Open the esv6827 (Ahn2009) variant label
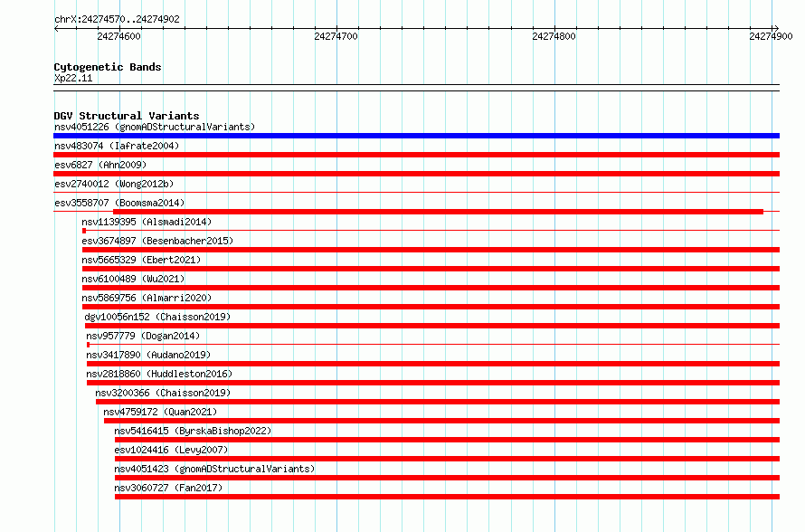 coord(100,165)
